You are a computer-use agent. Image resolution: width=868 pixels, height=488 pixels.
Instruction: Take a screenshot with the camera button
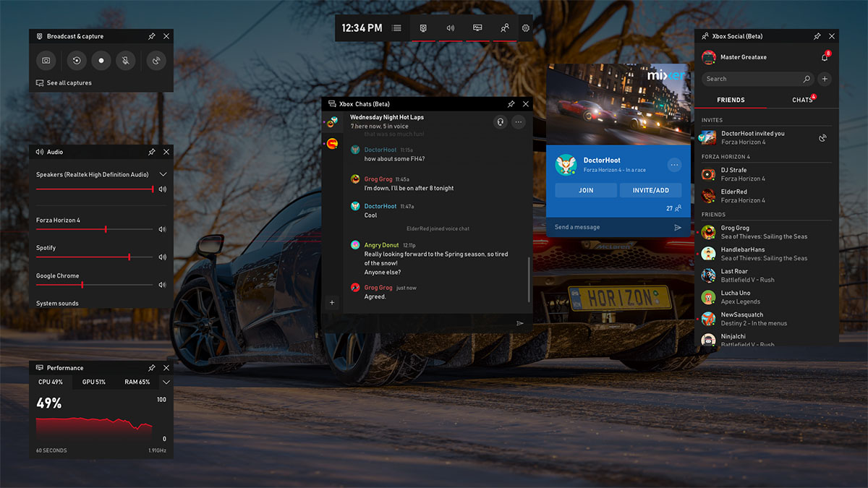point(46,61)
